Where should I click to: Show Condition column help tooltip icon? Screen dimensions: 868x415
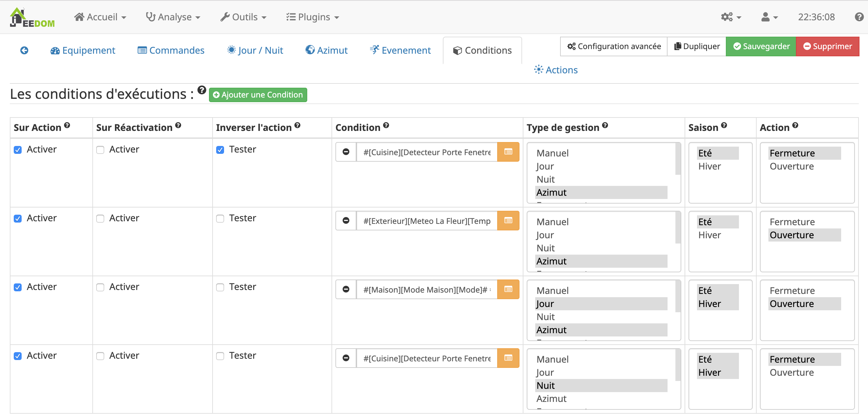(386, 125)
